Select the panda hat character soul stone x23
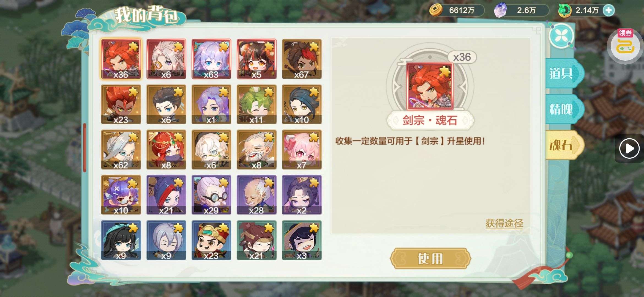The width and height of the screenshot is (644, 297). 211,240
